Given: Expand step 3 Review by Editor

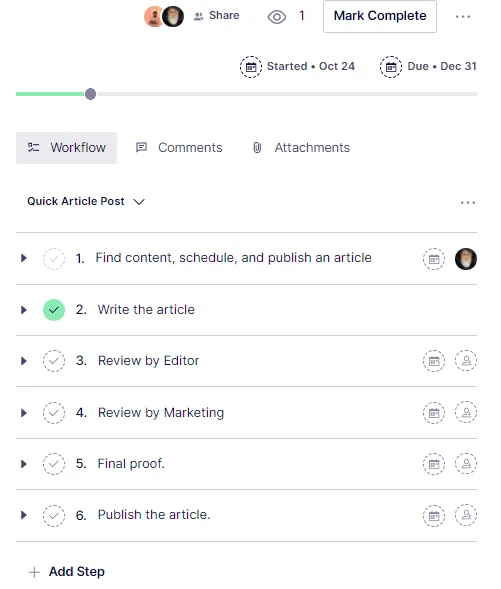Looking at the screenshot, I should coord(24,361).
